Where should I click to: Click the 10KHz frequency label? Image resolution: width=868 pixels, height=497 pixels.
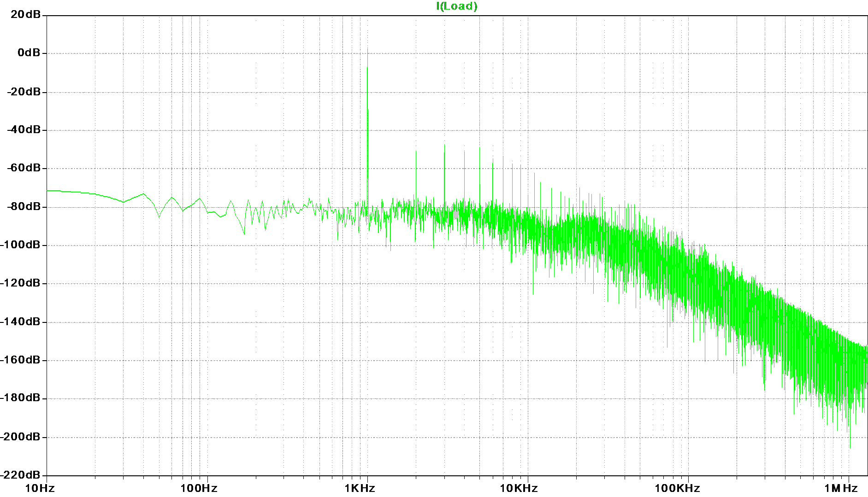519,488
